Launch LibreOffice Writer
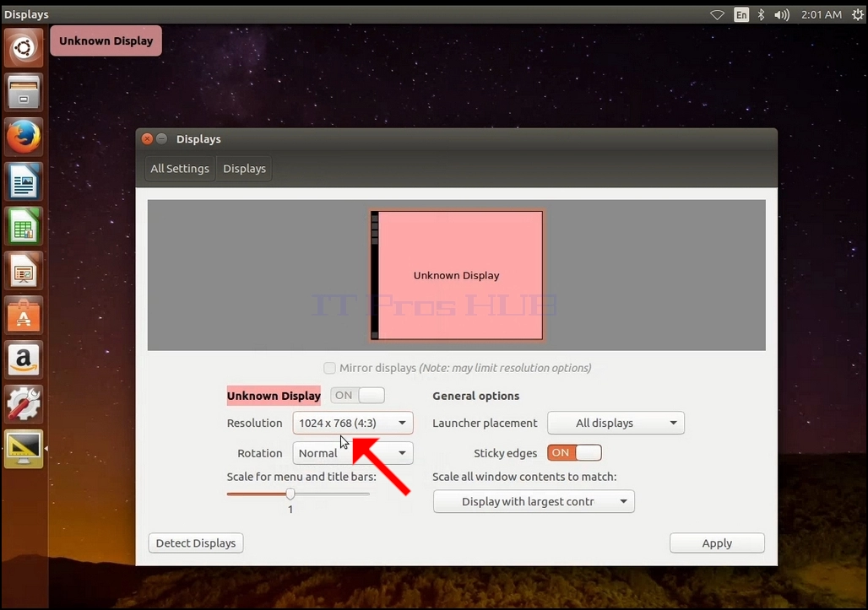Screen dimensions: 868x610 tap(24, 181)
